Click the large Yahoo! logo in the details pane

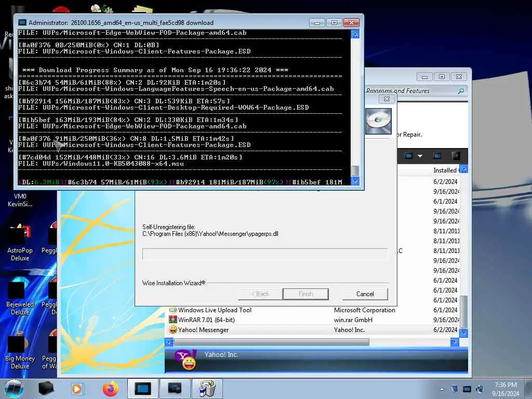185,360
